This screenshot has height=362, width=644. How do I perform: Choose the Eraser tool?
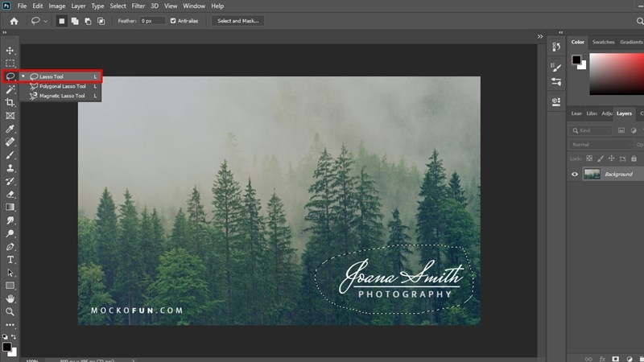tap(10, 194)
